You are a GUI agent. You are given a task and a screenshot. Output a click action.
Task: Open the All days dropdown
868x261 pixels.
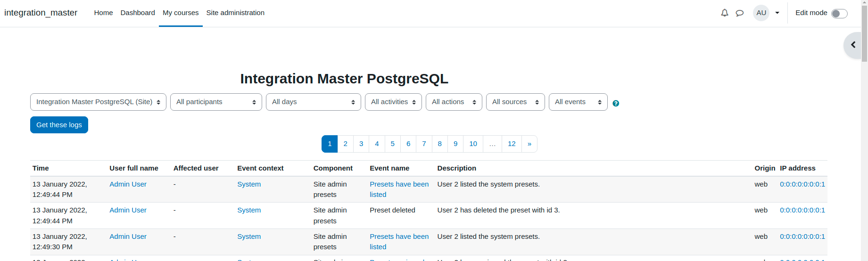[x=314, y=102]
